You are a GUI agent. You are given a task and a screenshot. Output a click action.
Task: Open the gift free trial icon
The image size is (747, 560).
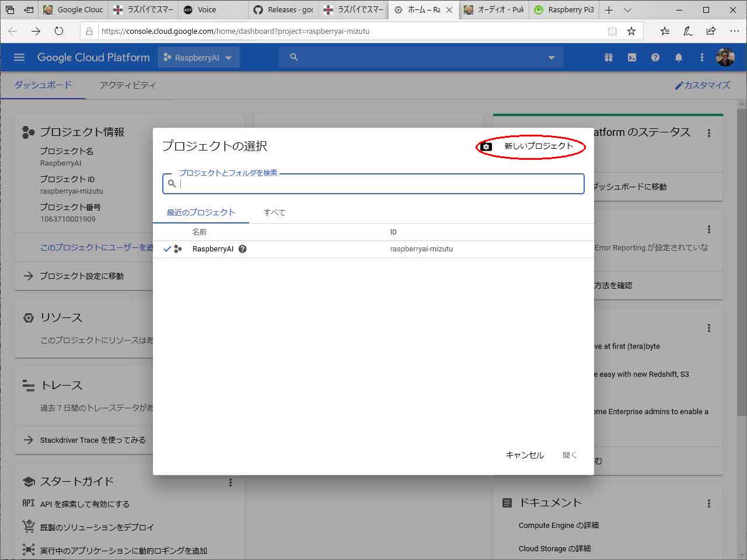[x=608, y=57]
